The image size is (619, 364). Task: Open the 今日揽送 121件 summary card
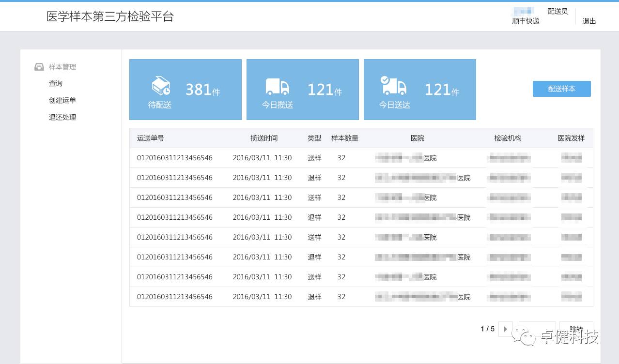pyautogui.click(x=302, y=90)
